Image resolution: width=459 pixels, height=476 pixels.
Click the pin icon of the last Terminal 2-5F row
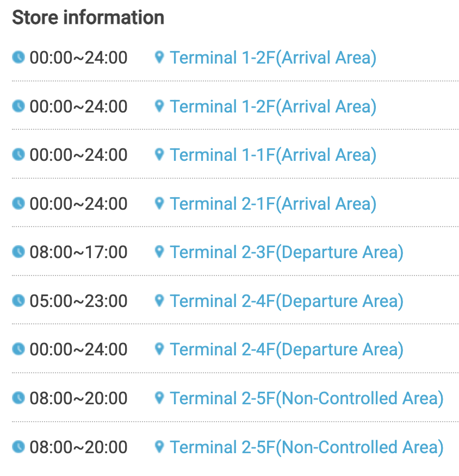pyautogui.click(x=159, y=447)
